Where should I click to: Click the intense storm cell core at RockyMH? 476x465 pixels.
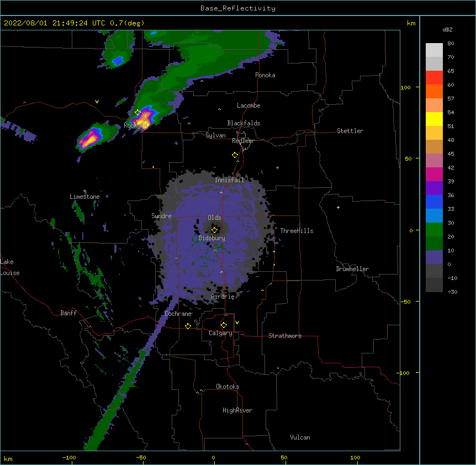[145, 118]
